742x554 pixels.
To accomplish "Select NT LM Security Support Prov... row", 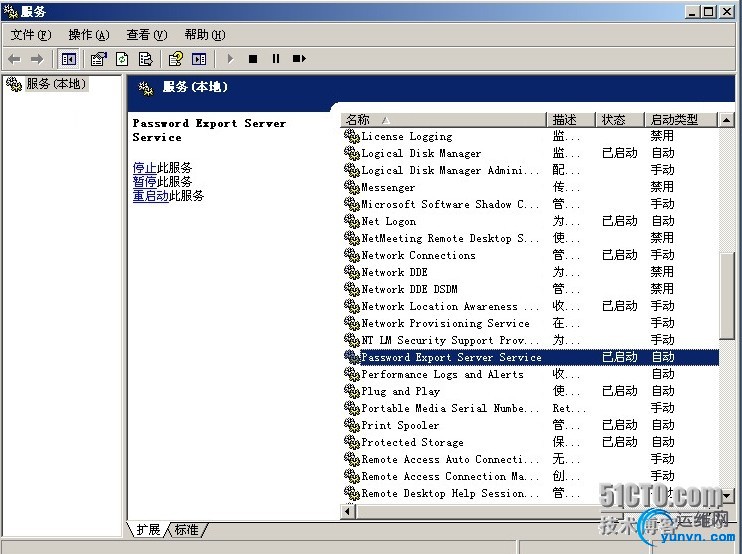I will click(530, 340).
